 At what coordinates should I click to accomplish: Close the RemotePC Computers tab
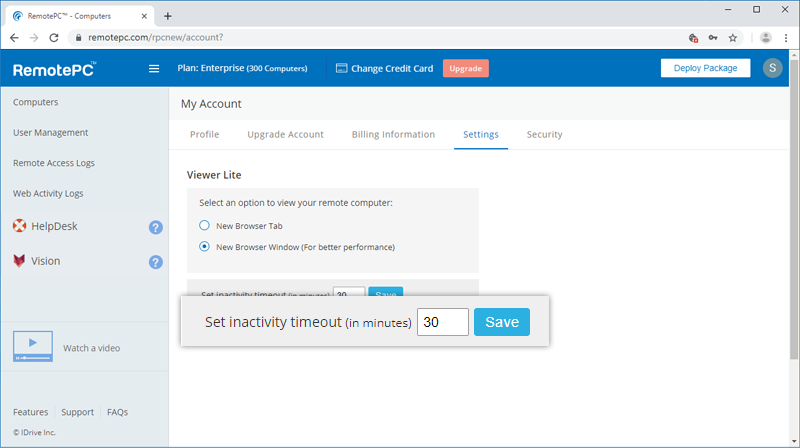(144, 16)
